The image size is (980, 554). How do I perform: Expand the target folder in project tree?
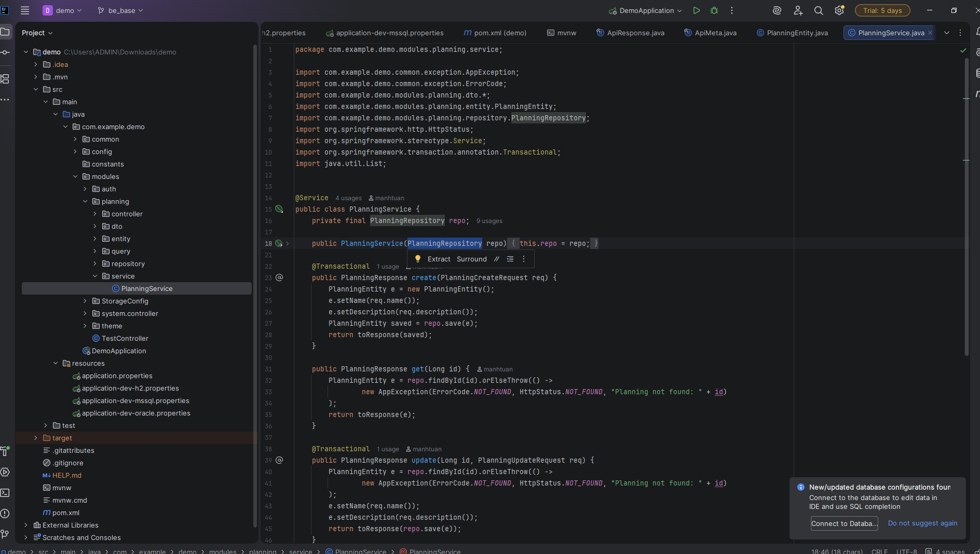coord(36,438)
